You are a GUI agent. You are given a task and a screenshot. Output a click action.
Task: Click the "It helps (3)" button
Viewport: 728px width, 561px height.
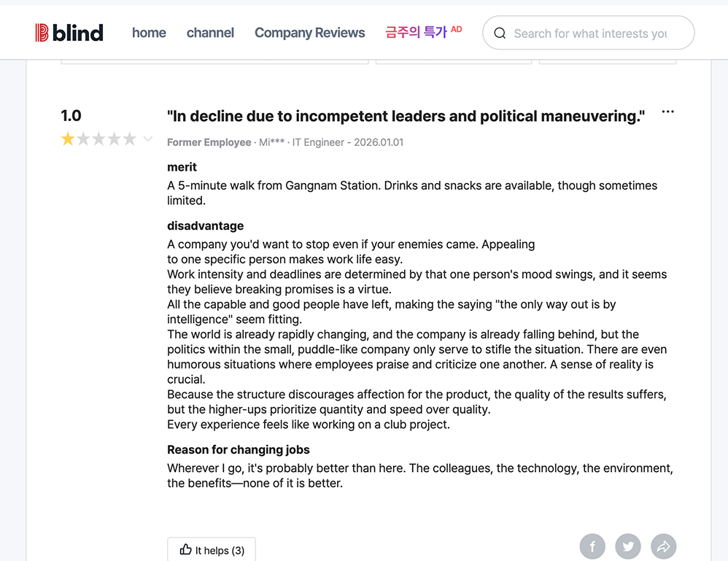[212, 550]
